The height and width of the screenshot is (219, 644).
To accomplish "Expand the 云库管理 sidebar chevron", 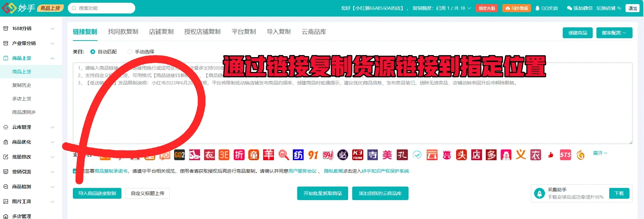I will [x=52, y=127].
